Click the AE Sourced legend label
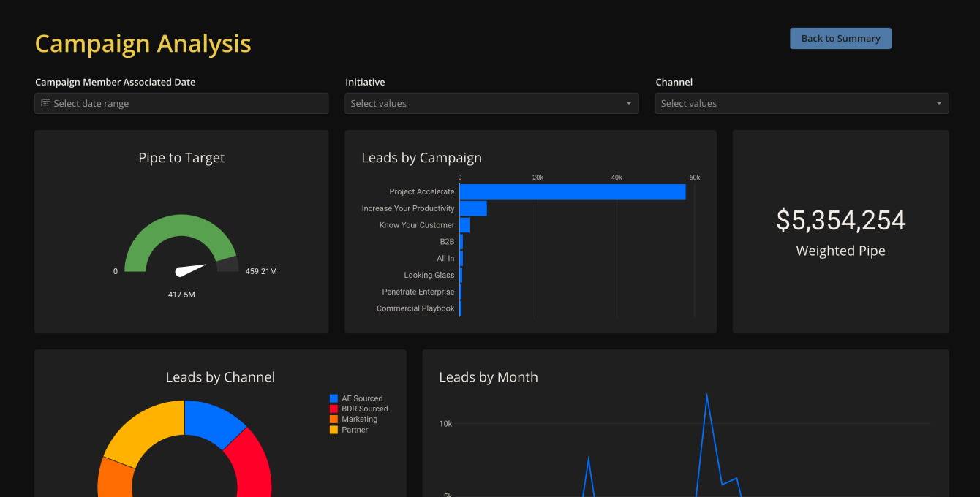 (362, 398)
